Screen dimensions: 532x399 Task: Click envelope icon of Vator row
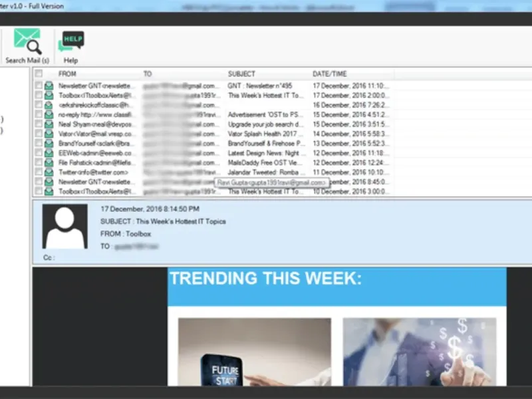pyautogui.click(x=49, y=134)
